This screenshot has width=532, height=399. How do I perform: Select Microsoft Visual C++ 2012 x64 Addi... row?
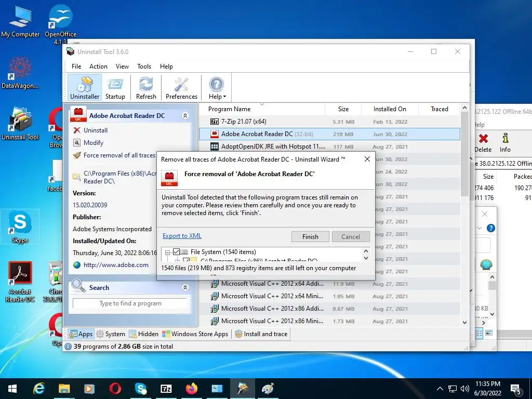(x=329, y=284)
